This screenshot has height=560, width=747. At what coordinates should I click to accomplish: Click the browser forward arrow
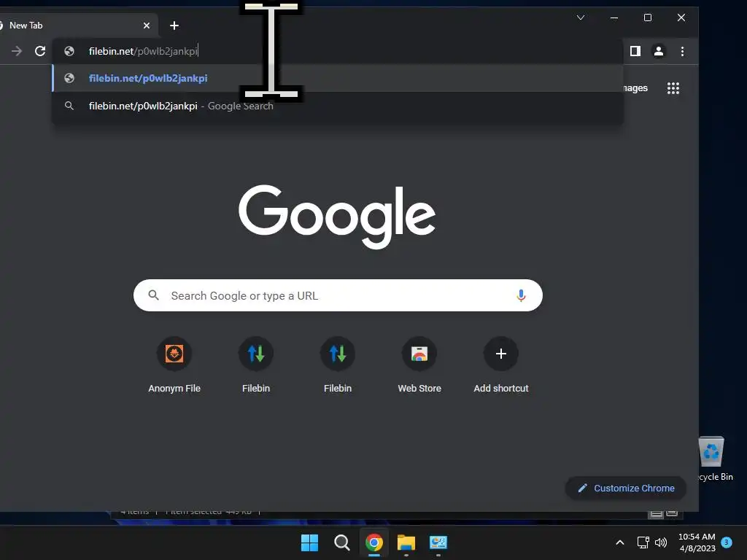click(x=17, y=51)
